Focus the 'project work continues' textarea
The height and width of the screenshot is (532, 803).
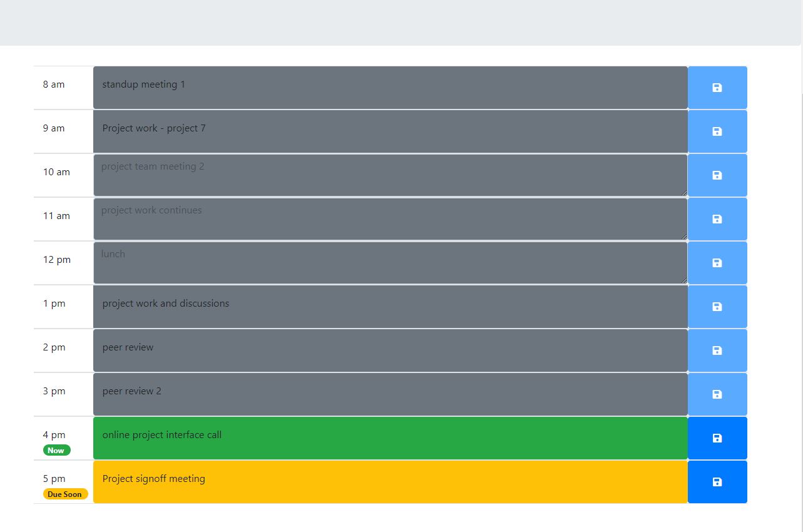coord(391,219)
